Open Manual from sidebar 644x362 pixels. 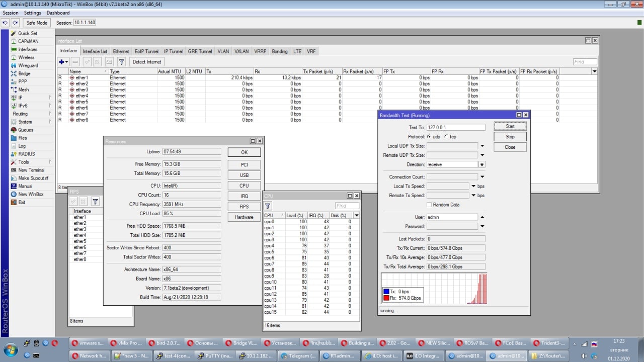click(x=25, y=186)
